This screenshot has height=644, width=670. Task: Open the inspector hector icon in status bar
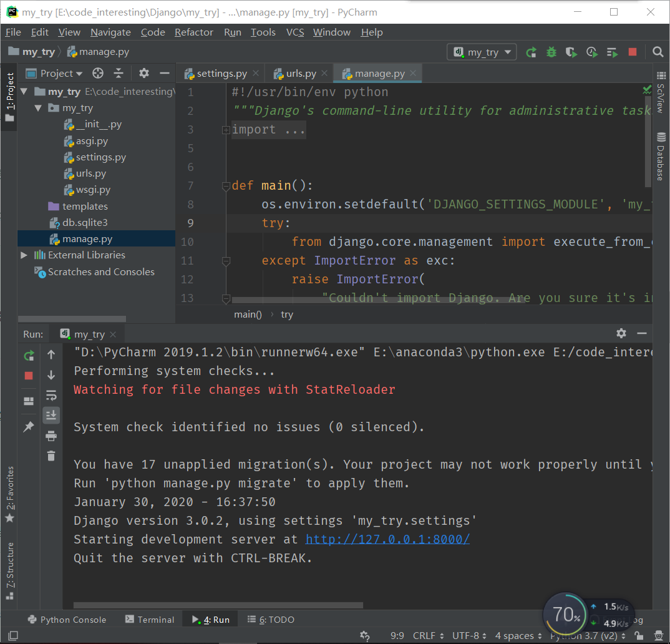tap(659, 635)
